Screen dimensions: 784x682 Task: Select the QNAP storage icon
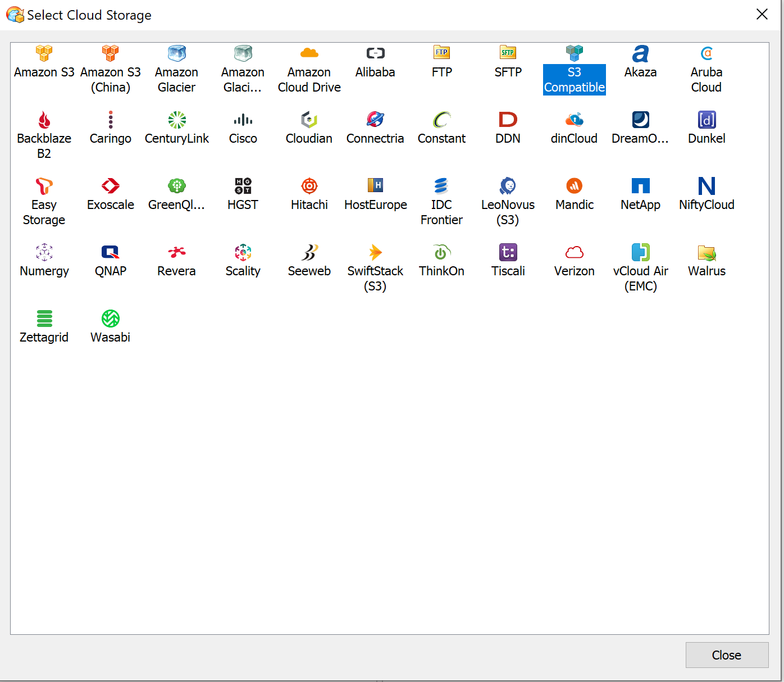(x=110, y=252)
